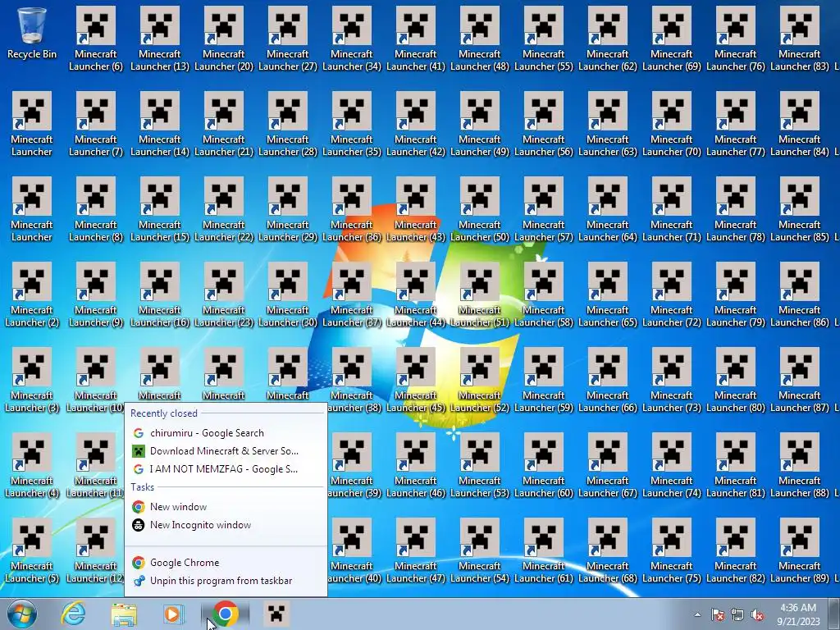The width and height of the screenshot is (840, 630).
Task: Select the Minecraft Launcher (53) shortcut
Action: tap(479, 464)
